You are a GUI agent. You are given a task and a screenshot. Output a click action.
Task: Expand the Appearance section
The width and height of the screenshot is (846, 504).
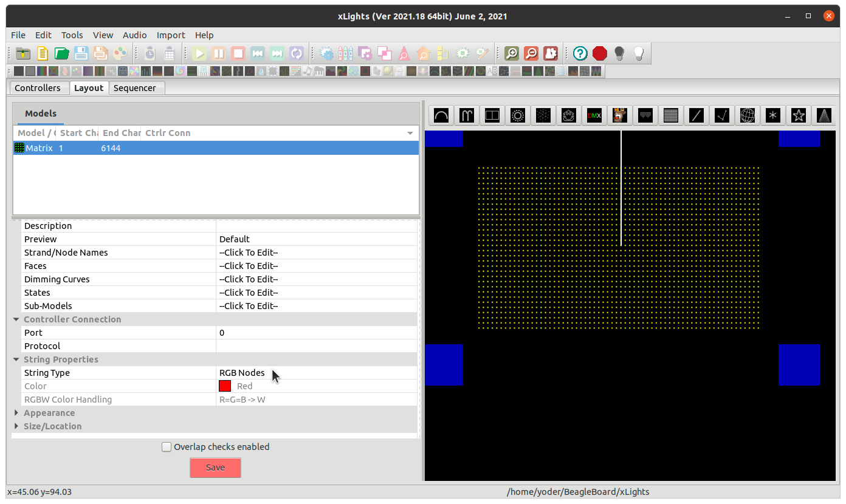(16, 413)
